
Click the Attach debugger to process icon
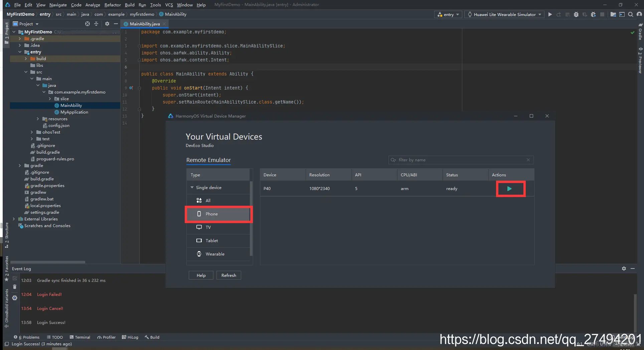(593, 14)
